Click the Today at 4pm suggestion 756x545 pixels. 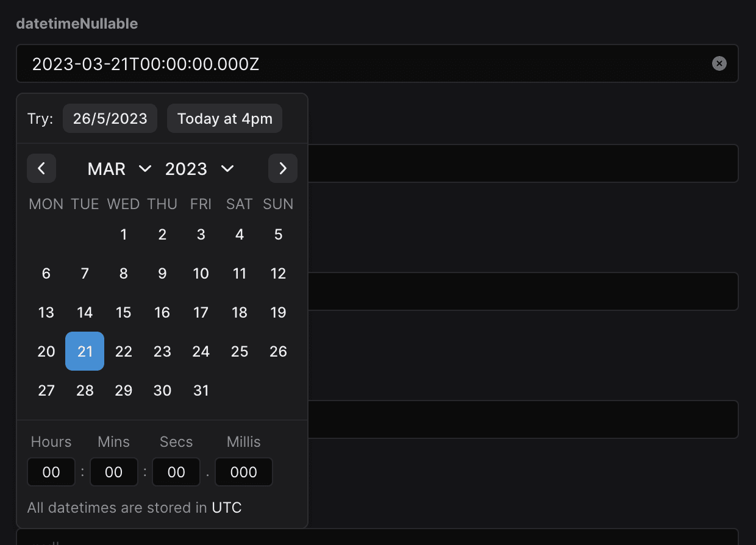225,118
